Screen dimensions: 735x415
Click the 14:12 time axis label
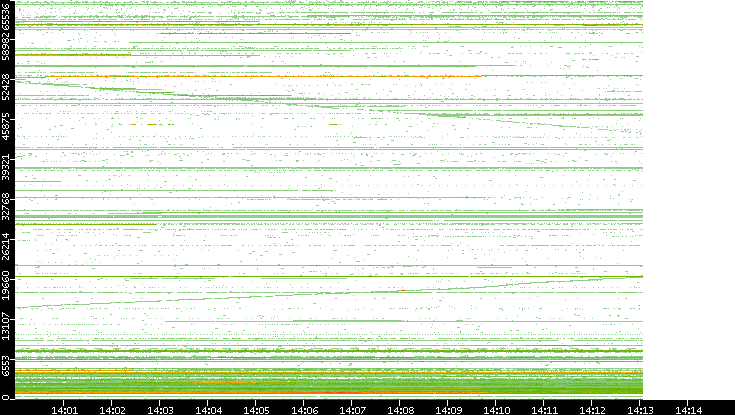click(x=592, y=408)
